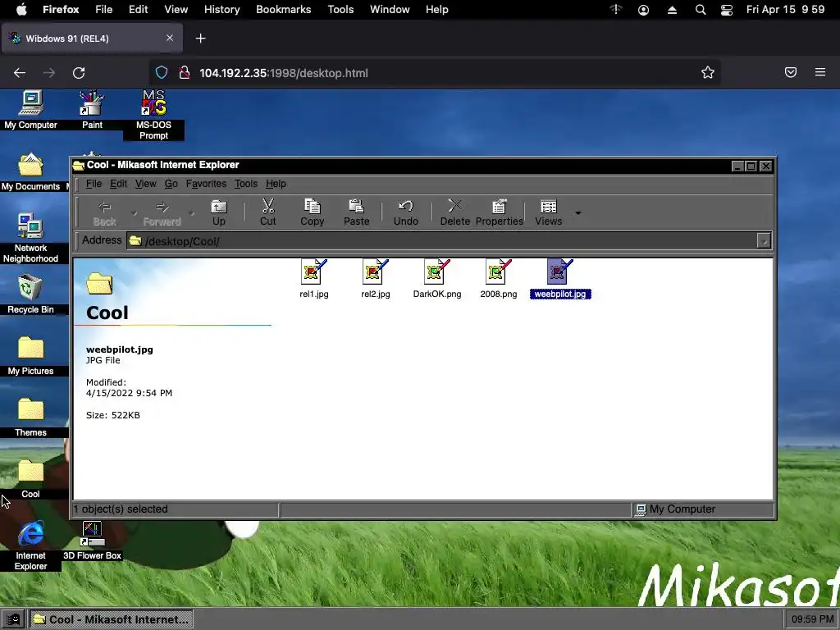The image size is (840, 630).
Task: Click the Start button on taskbar
Action: (x=13, y=619)
